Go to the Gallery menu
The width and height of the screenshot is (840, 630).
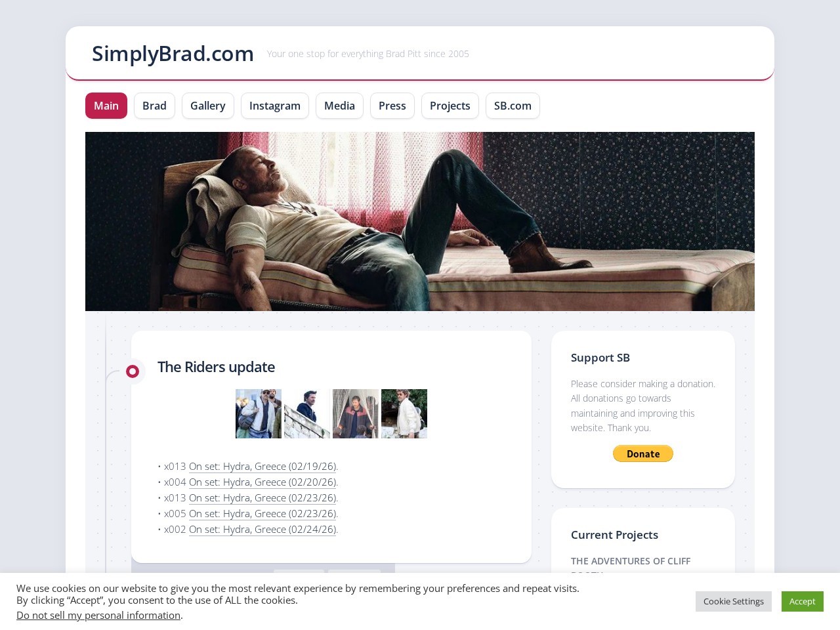tap(208, 106)
